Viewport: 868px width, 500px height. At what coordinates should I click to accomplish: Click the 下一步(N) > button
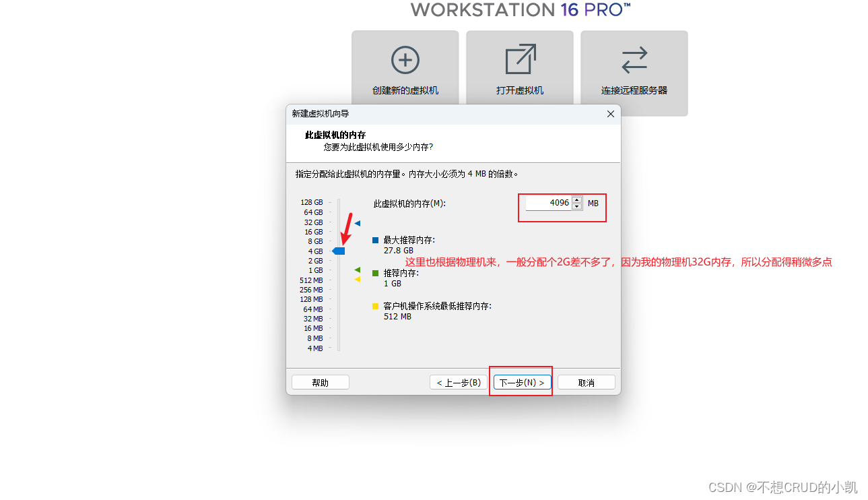click(x=522, y=382)
